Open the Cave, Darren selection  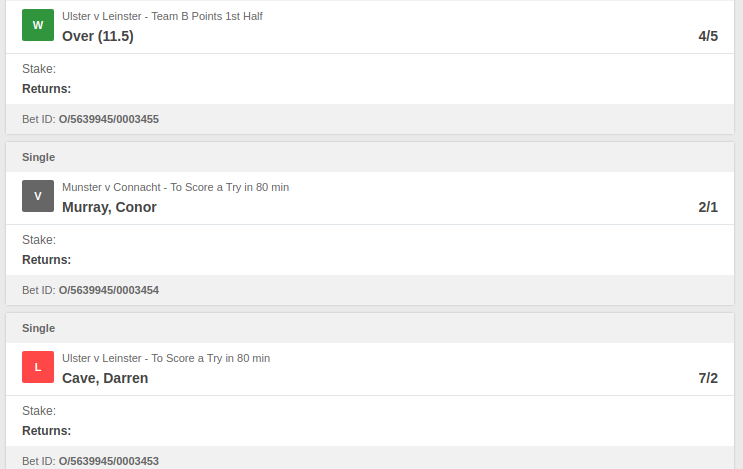click(x=105, y=378)
